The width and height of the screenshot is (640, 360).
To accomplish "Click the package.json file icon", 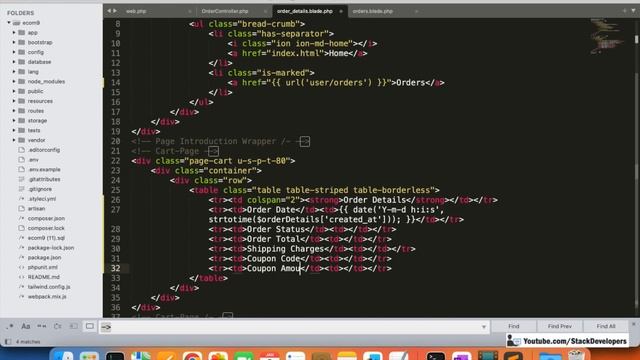I will [22, 258].
